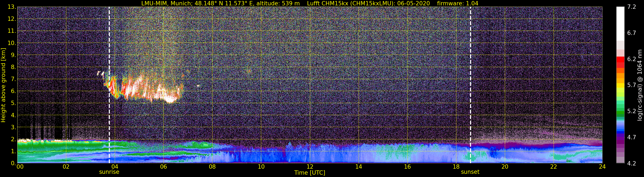The width and height of the screenshot is (644, 177).
Task: Click the '16' time axis tick label
Action: pos(407,167)
